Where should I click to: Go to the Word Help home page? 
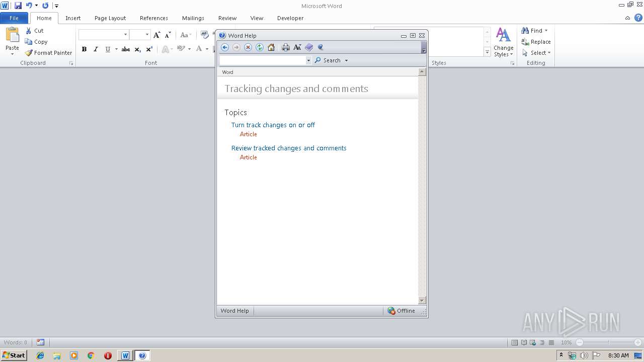coord(271,47)
